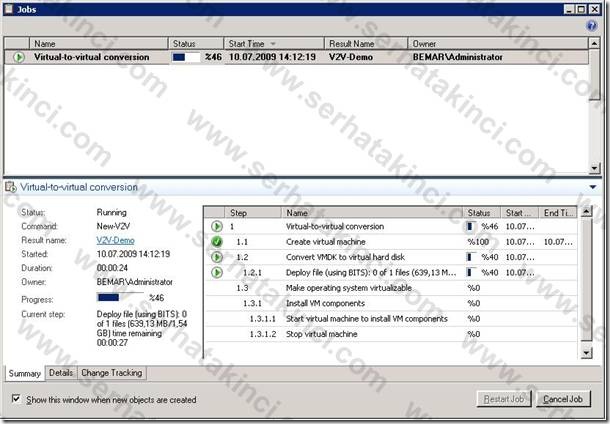Collapse the details pane using the header arrow
The height and width of the screenshot is (424, 610).
point(592,187)
